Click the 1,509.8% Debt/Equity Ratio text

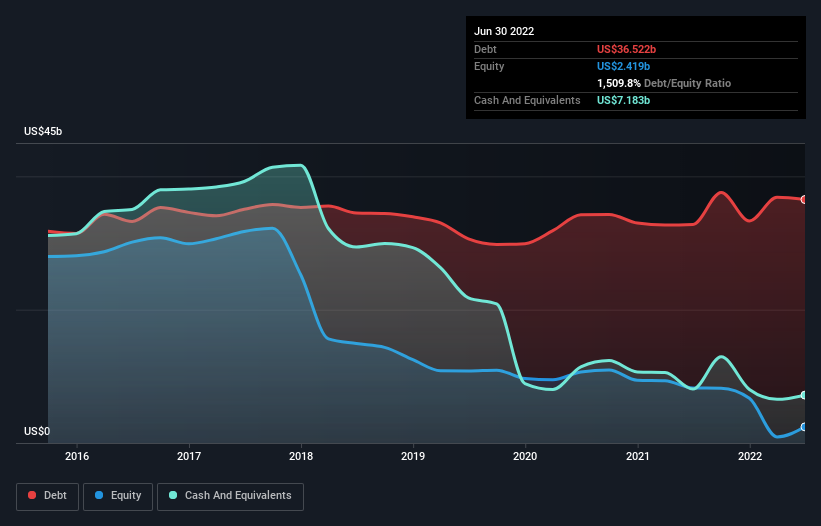point(664,83)
